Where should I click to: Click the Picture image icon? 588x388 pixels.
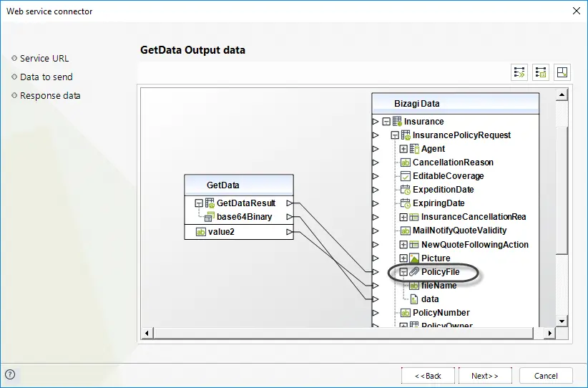414,258
